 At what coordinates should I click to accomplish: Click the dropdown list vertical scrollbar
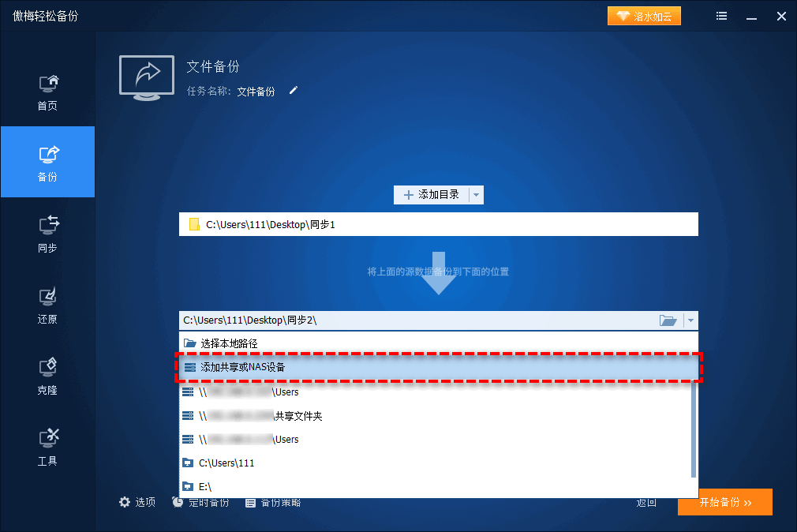[x=694, y=429]
